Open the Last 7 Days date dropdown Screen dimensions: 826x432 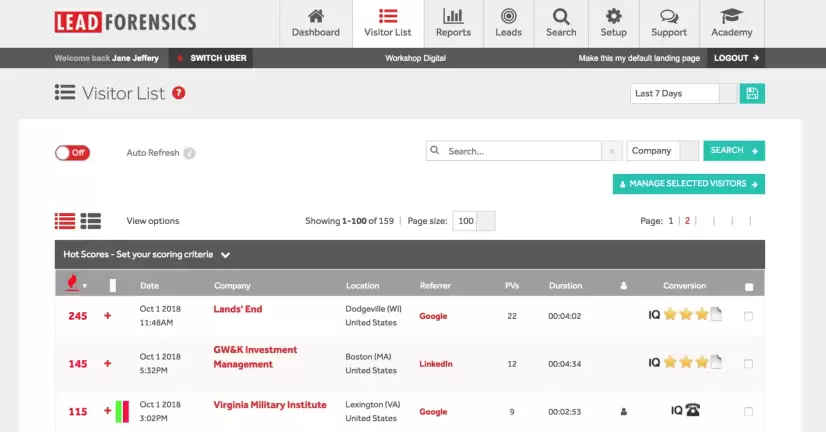tap(683, 93)
